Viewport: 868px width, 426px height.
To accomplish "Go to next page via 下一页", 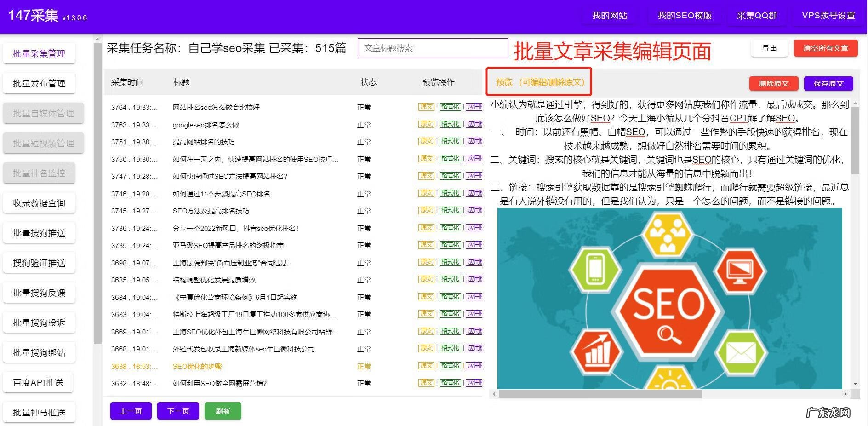I will [177, 411].
